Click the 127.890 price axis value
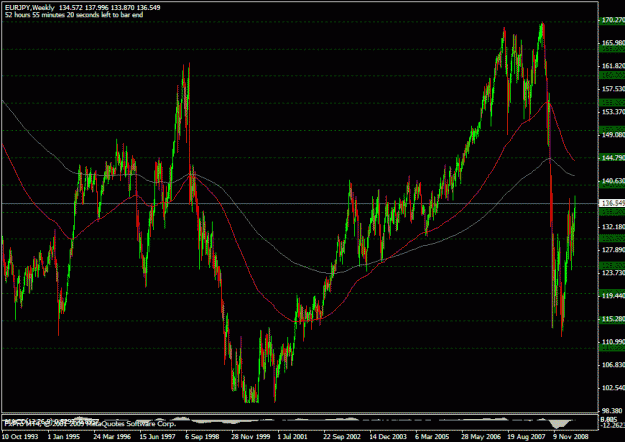The height and width of the screenshot is (442, 625). pos(613,250)
